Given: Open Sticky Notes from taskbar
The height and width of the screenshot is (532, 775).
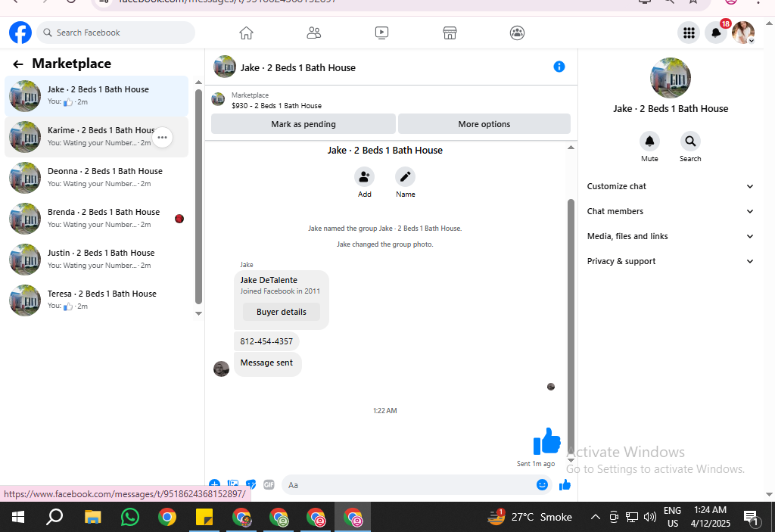Looking at the screenshot, I should click(x=204, y=517).
